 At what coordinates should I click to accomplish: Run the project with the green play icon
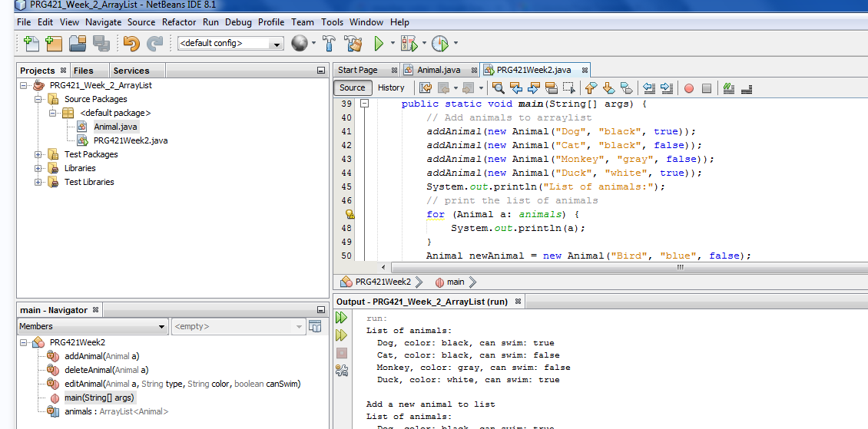[379, 43]
